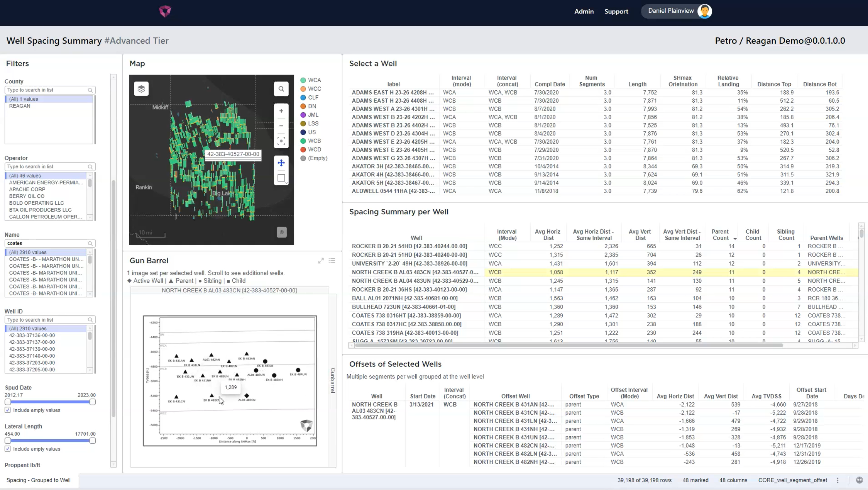Viewport: 868px width, 490px height.
Task: Toggle Spud Date include empty values checkbox
Action: pos(8,410)
